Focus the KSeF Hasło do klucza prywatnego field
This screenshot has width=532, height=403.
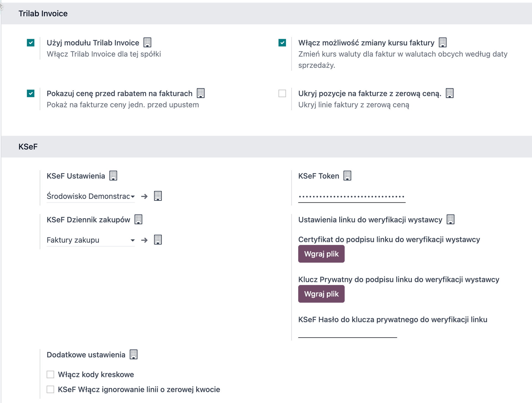(347, 332)
